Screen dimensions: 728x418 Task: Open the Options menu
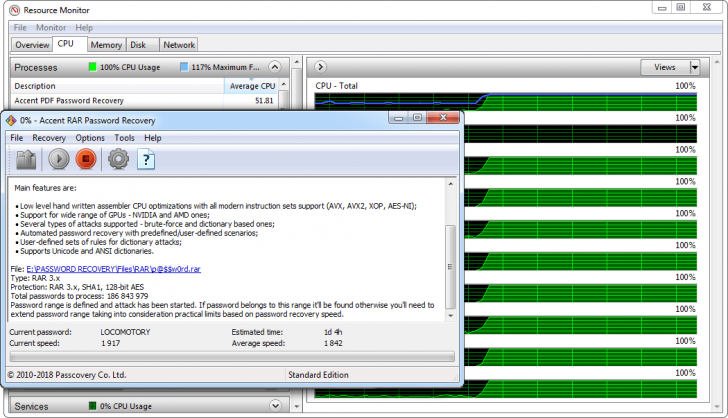90,138
